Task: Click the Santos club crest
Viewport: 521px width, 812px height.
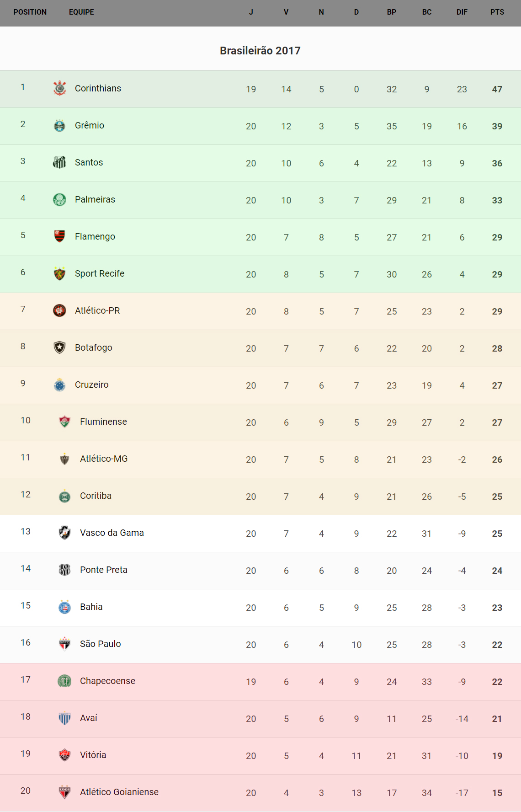Action: 59,162
